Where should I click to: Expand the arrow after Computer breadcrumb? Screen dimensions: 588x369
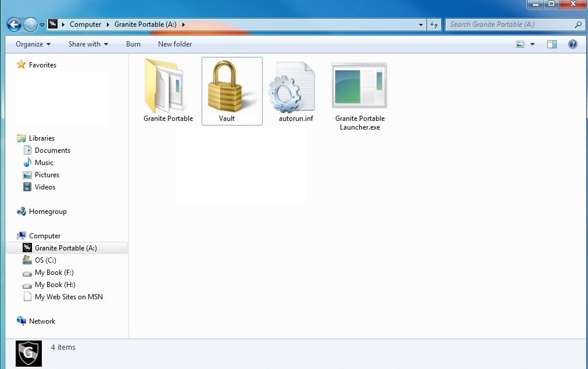point(107,24)
